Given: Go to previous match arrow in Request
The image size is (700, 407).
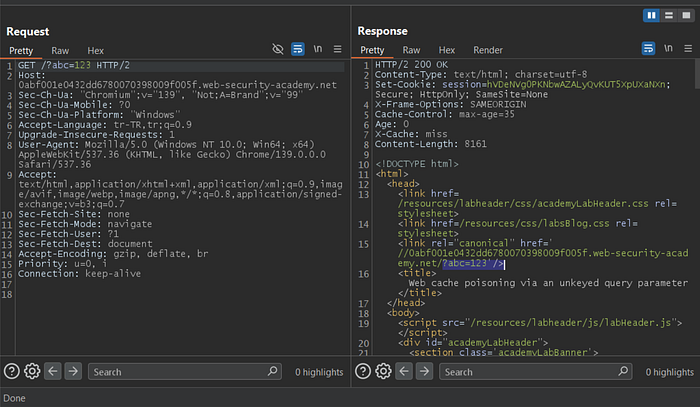Looking at the screenshot, I should (53, 371).
